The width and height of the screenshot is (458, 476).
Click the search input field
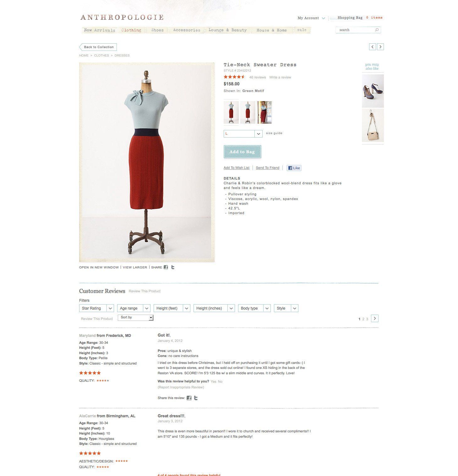coord(355,30)
